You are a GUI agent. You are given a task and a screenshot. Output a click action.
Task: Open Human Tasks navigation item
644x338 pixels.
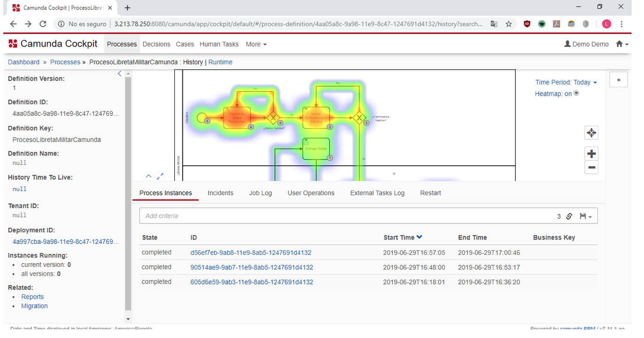[x=219, y=44]
